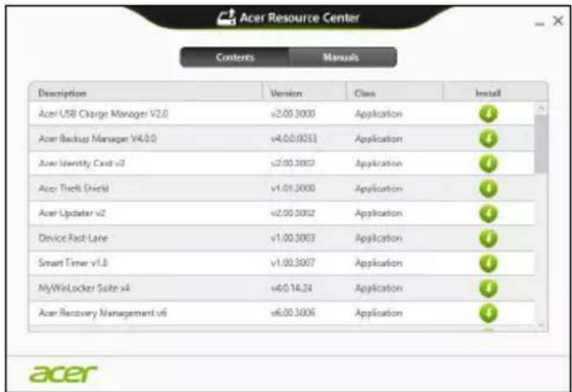This screenshot has width=572, height=392.
Task: Select Acer Updater v2 row
Action: (282, 214)
